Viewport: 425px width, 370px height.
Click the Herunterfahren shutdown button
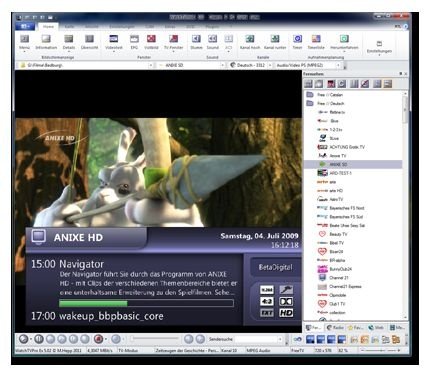pyautogui.click(x=344, y=42)
